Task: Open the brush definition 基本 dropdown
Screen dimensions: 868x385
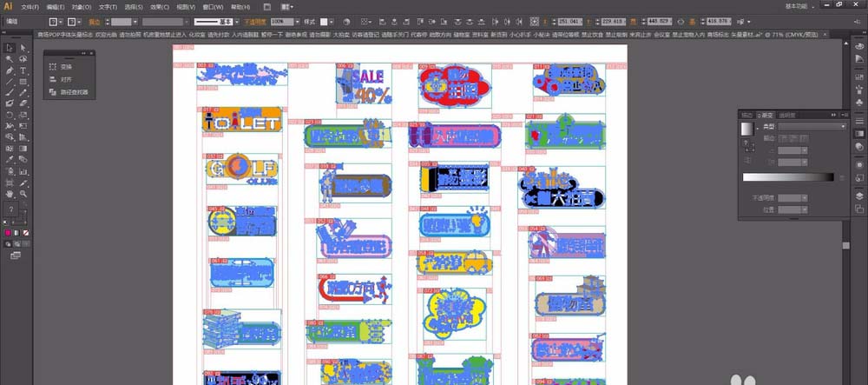Action: click(237, 22)
